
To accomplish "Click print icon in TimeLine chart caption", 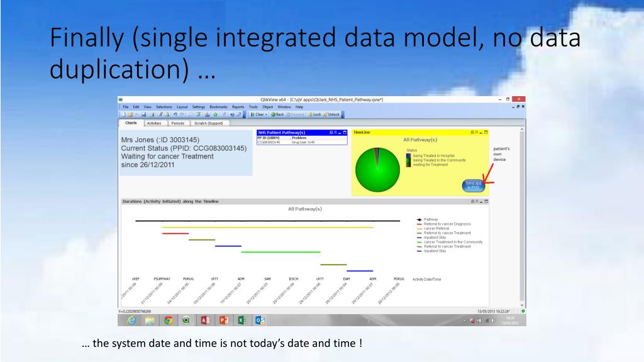I will [472, 132].
